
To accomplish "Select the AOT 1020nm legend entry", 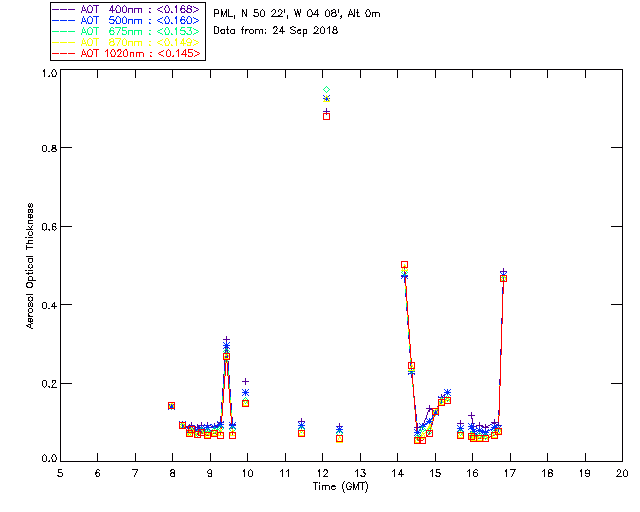I will pyautogui.click(x=126, y=53).
